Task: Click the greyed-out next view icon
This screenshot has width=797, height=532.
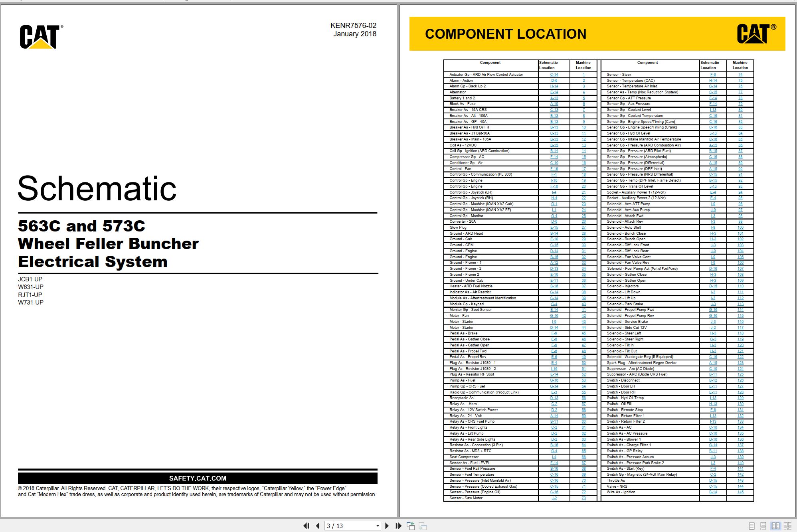Action: coord(423,526)
